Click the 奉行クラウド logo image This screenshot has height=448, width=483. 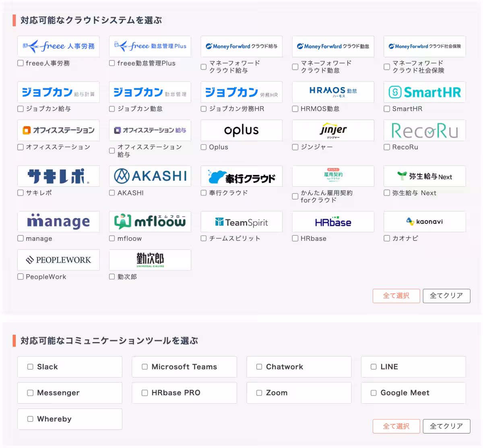pyautogui.click(x=242, y=176)
